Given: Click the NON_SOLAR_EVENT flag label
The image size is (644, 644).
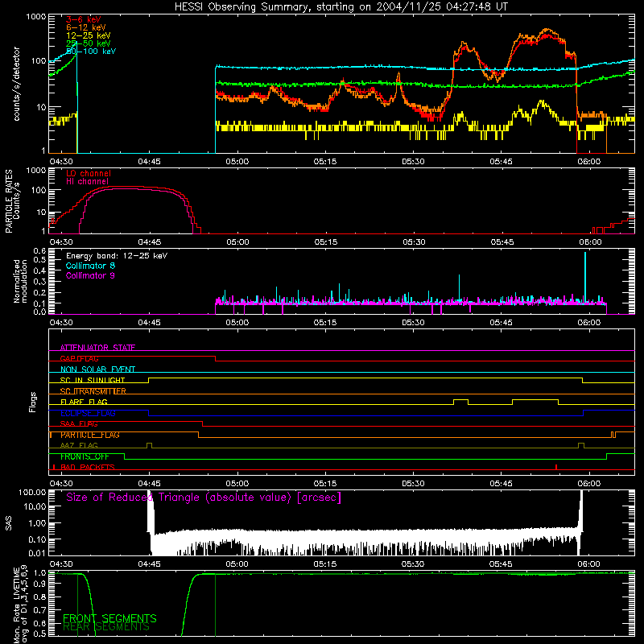Looking at the screenshot, I should [x=97, y=369].
